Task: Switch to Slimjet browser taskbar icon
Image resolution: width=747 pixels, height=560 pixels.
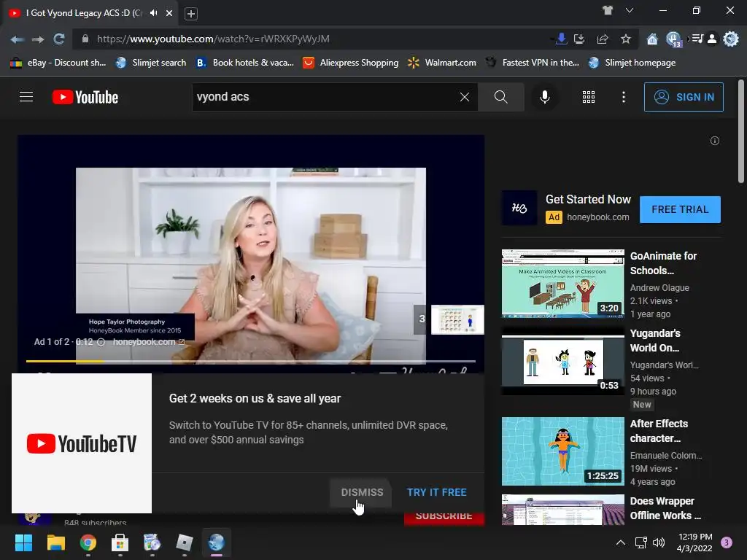Action: tap(216, 542)
